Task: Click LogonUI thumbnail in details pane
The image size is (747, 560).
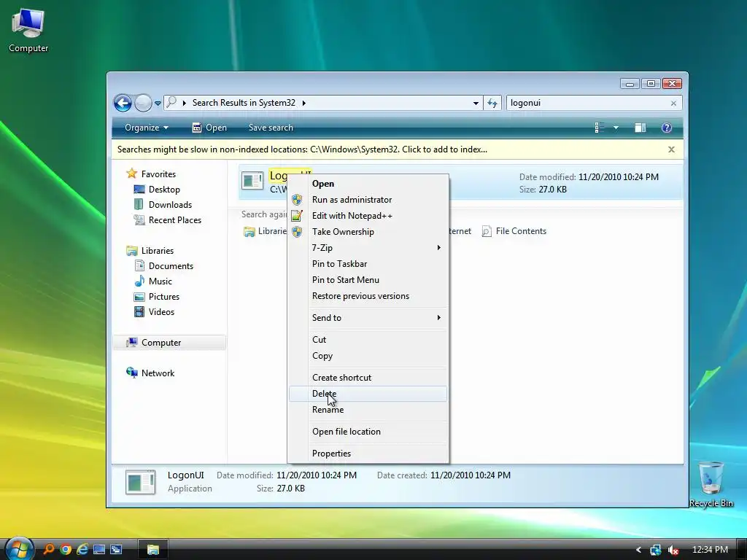Action: [140, 481]
